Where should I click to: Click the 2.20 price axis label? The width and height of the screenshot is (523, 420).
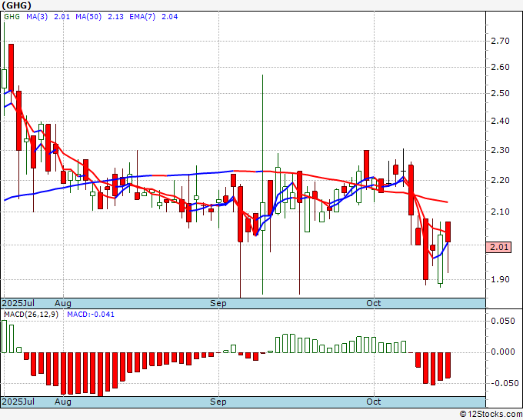[x=501, y=180]
